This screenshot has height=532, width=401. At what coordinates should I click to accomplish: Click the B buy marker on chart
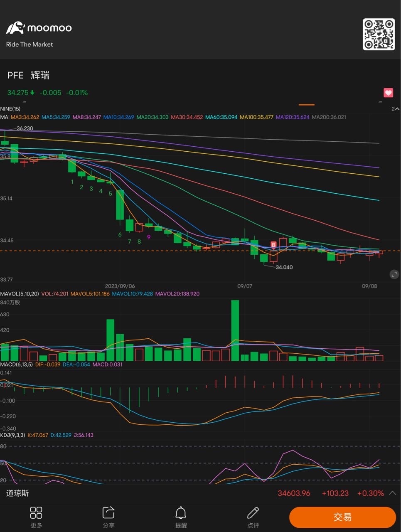[x=273, y=245]
